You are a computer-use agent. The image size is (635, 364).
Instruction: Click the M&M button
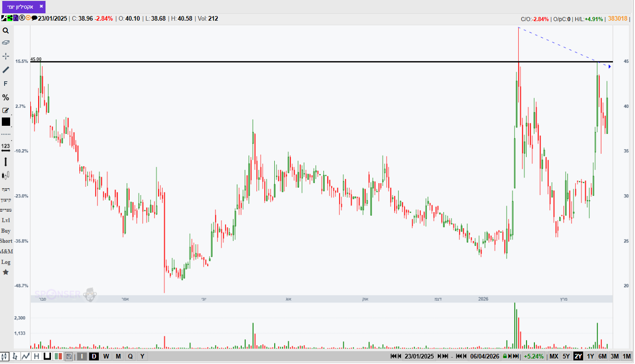[x=6, y=252]
